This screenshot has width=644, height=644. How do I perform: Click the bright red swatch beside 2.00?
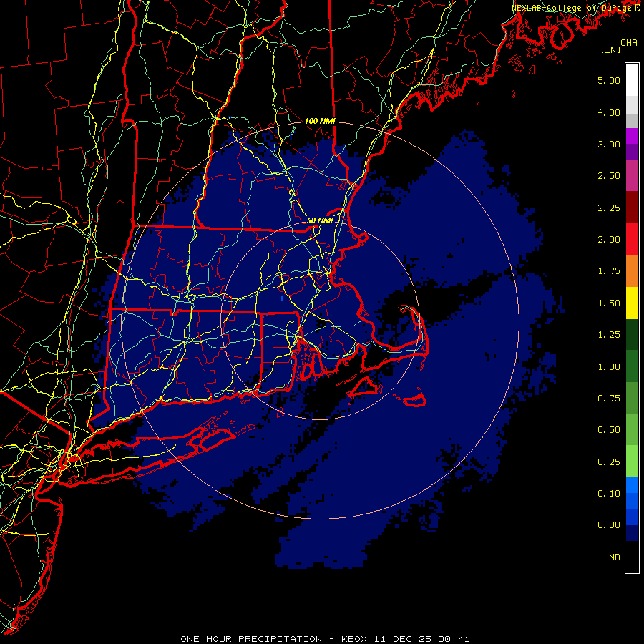click(632, 239)
